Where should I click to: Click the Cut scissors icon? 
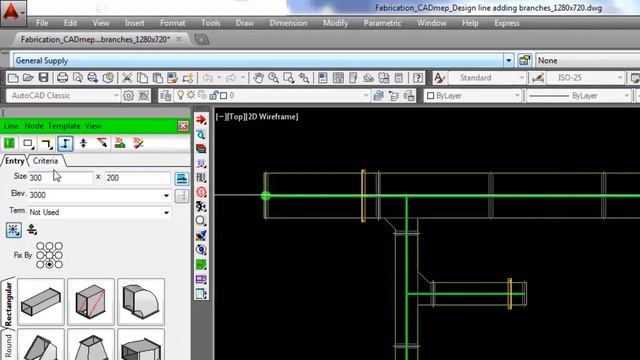[127, 78]
